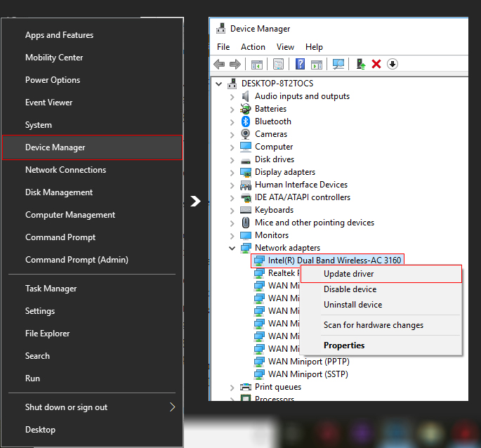Image resolution: width=481 pixels, height=448 pixels.
Task: Select WAN Miniport (PPTP)
Action: [301, 362]
